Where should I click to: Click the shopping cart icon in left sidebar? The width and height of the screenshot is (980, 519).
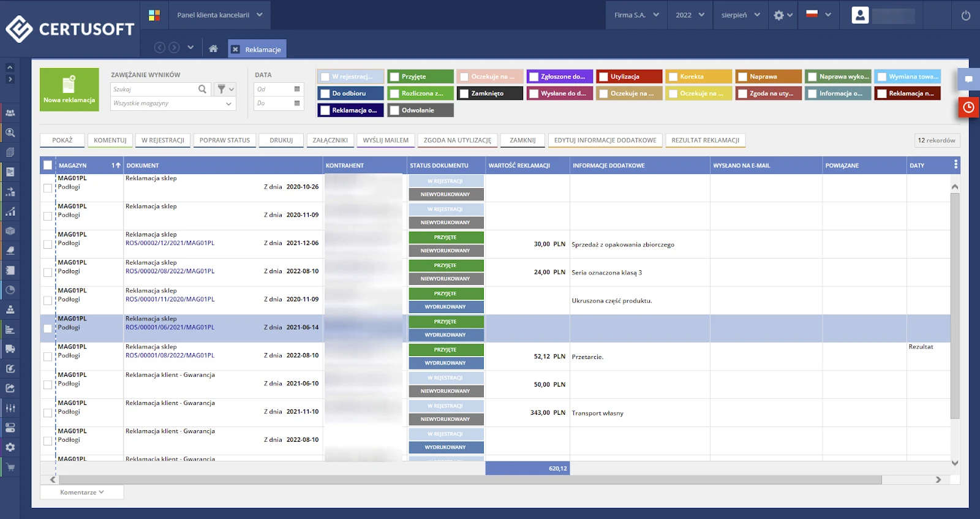coord(10,468)
